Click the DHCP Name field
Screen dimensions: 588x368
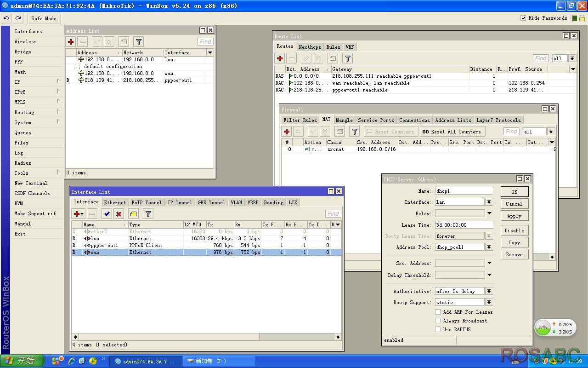(x=464, y=191)
